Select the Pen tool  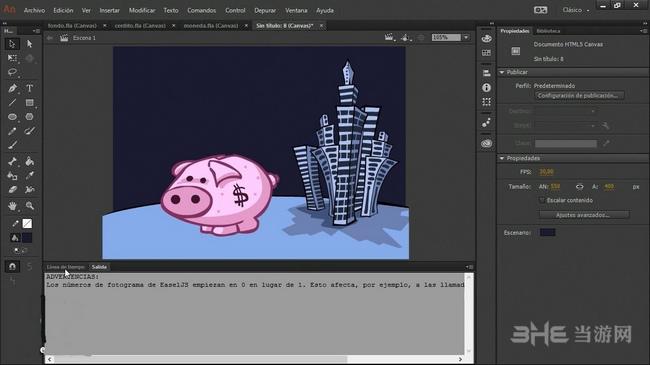[x=12, y=88]
